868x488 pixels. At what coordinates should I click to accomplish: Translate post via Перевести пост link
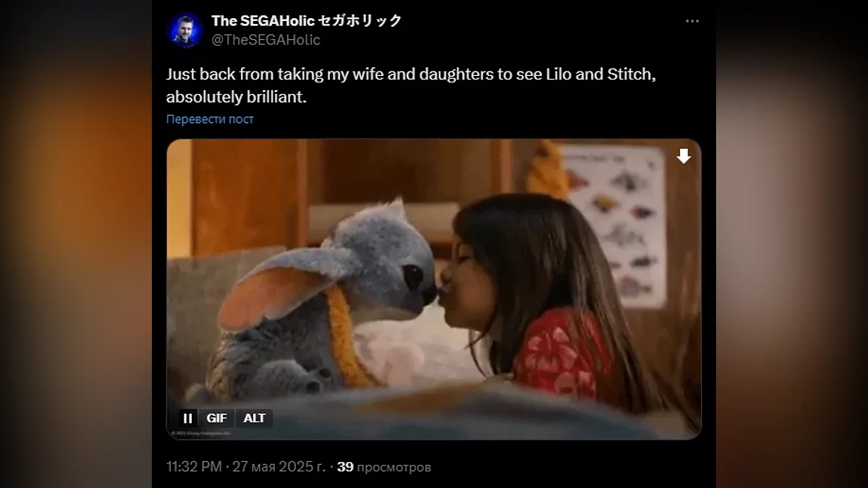tap(210, 119)
